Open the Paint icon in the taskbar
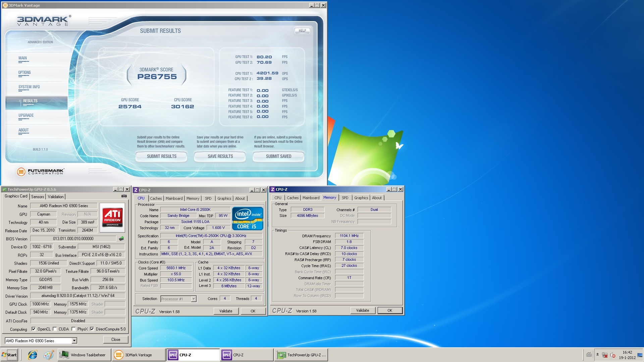The width and height of the screenshot is (644, 362). [x=49, y=355]
